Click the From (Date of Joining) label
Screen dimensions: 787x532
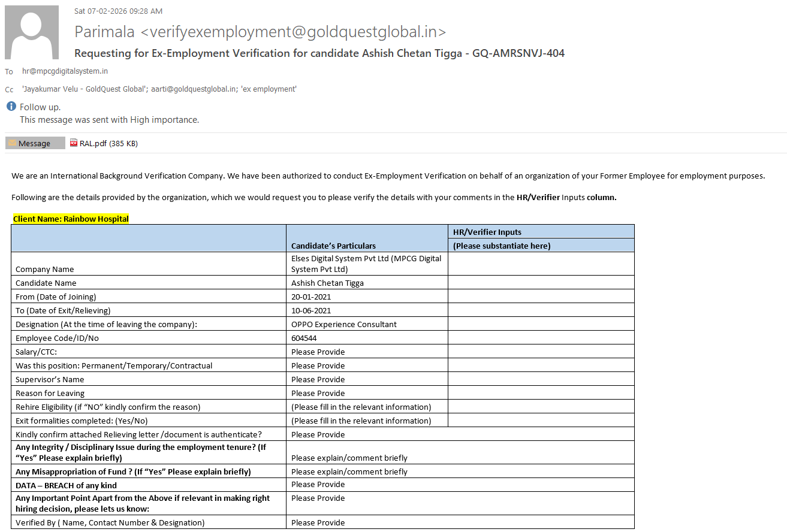(x=56, y=297)
